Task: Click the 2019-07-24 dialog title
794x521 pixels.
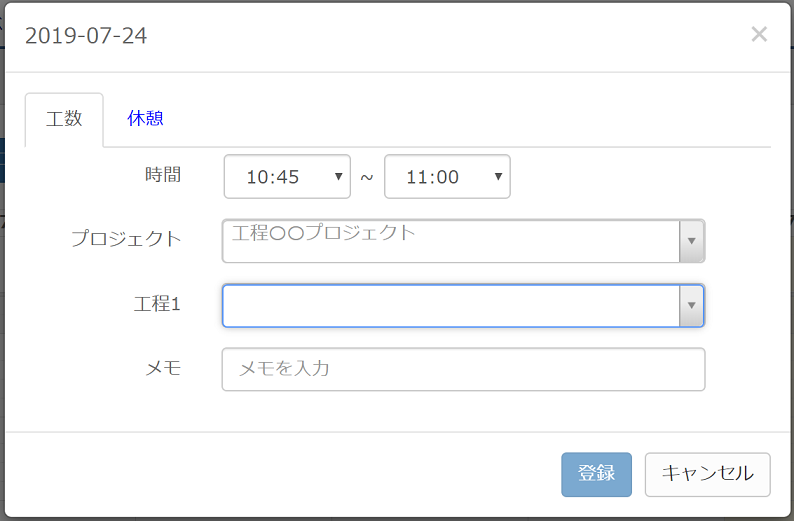Action: pyautogui.click(x=86, y=36)
